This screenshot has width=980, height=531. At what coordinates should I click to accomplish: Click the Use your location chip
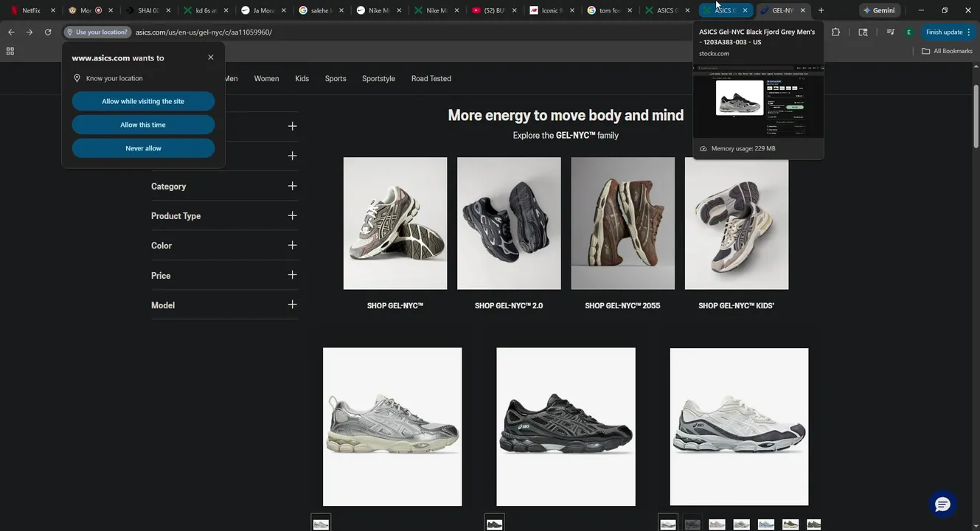[97, 32]
